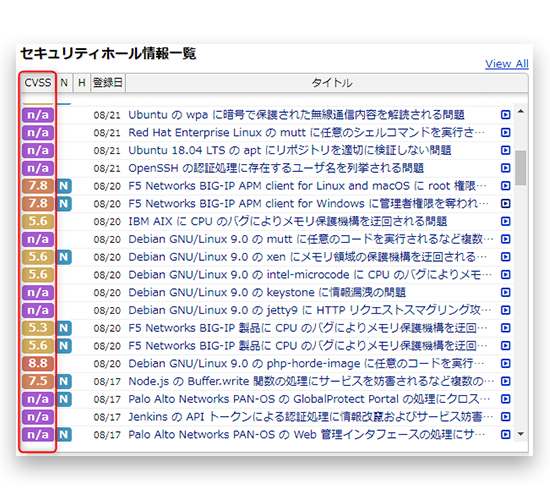
Task: Click the scroll up arrow of the list
Action: (x=521, y=112)
